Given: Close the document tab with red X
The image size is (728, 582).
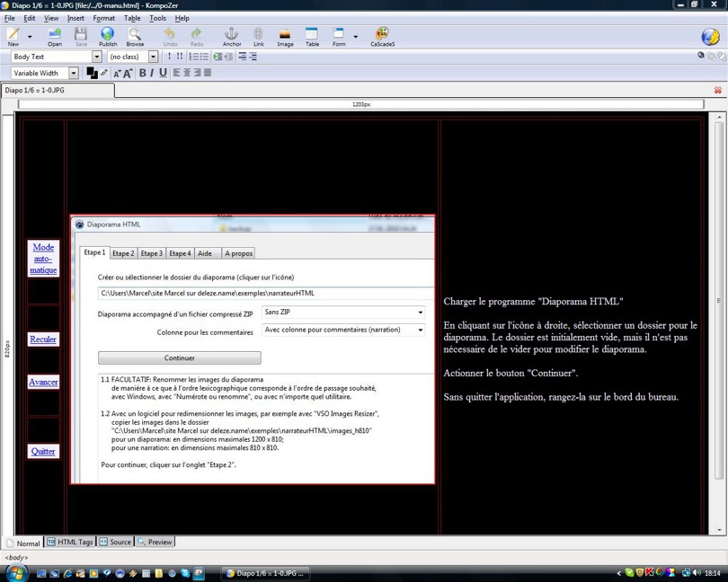Looking at the screenshot, I should (718, 90).
